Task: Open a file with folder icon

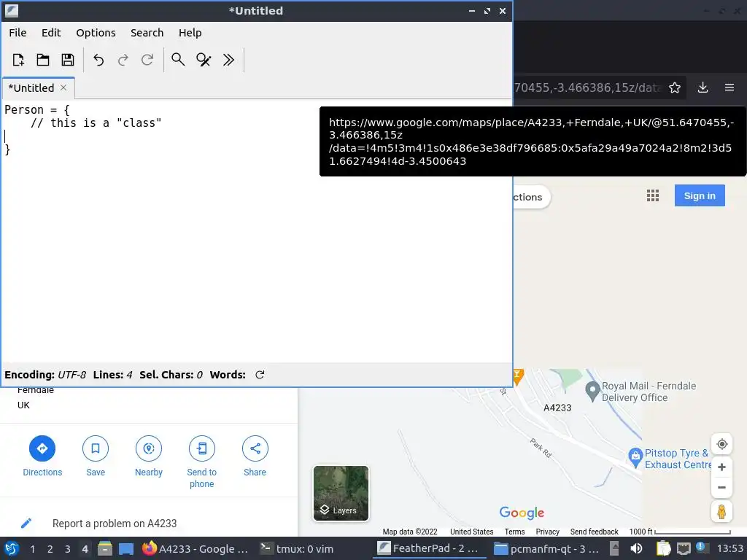Action: [x=43, y=60]
